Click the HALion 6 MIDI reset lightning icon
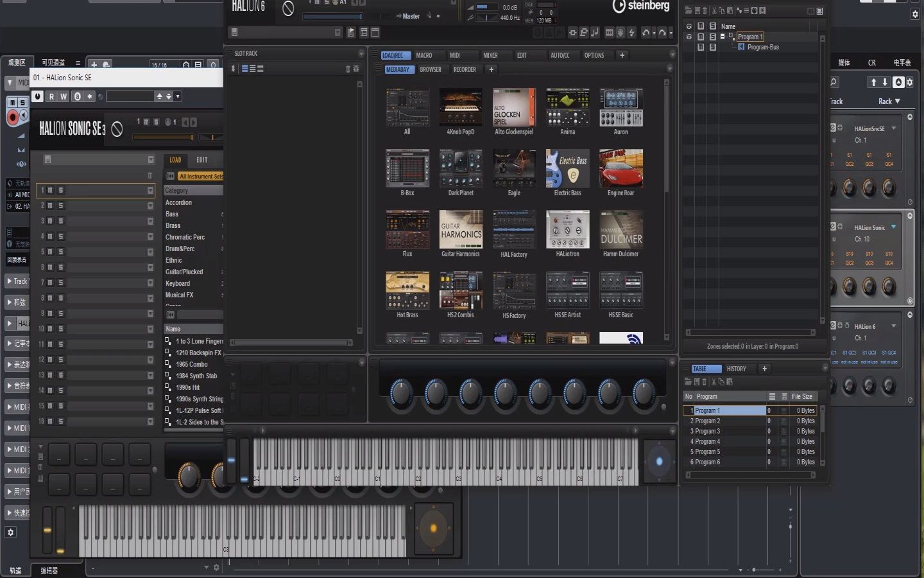Screen dimensions: 924x578 [631, 33]
